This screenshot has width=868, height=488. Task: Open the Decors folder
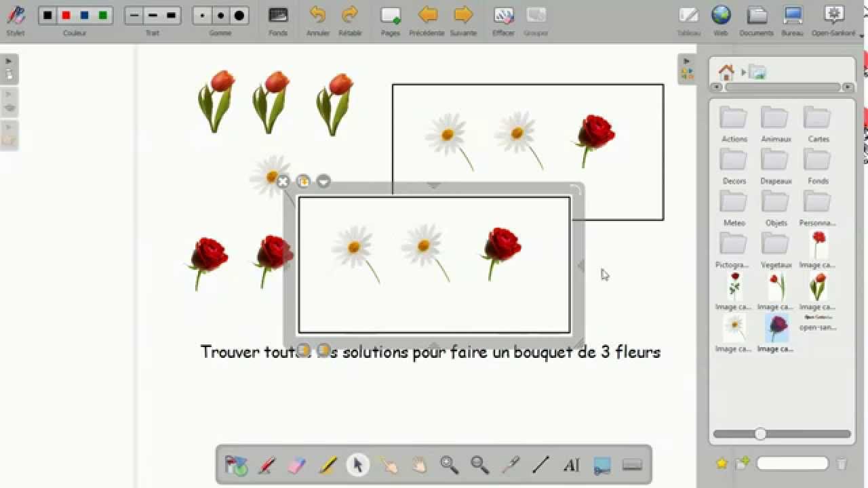pos(734,167)
